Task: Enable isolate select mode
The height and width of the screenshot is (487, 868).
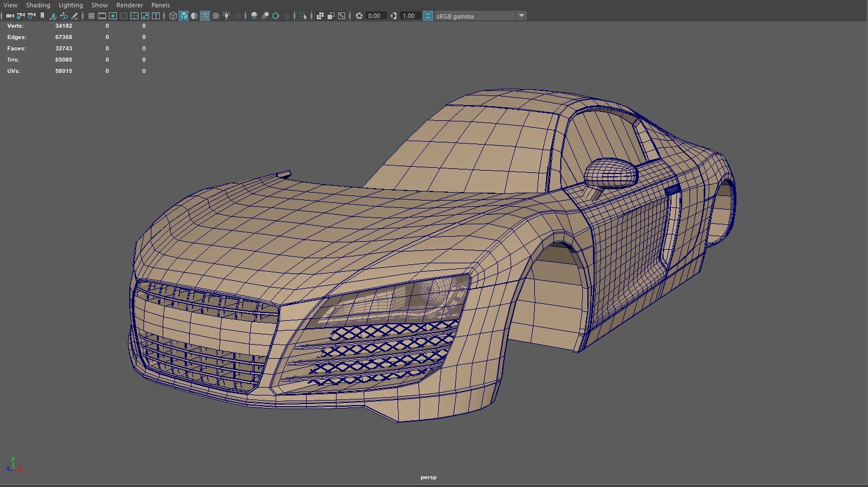Action: tap(303, 16)
